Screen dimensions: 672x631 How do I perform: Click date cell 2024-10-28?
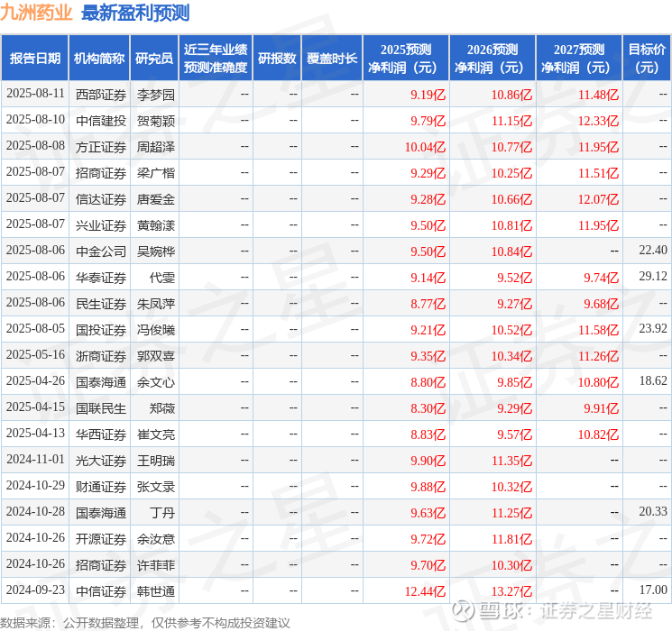[35, 511]
